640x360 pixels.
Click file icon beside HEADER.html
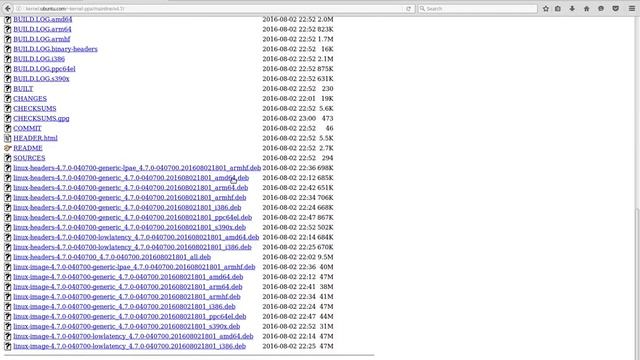[x=8, y=138]
